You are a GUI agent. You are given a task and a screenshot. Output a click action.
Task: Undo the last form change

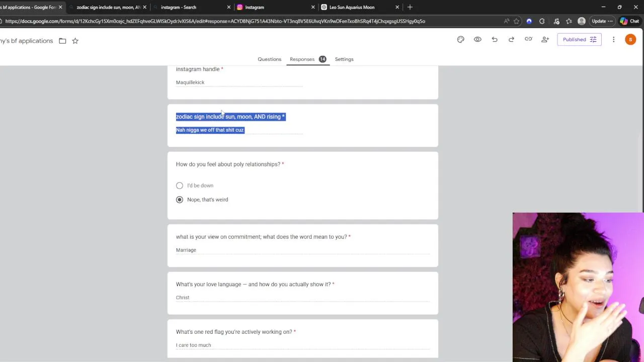click(495, 40)
